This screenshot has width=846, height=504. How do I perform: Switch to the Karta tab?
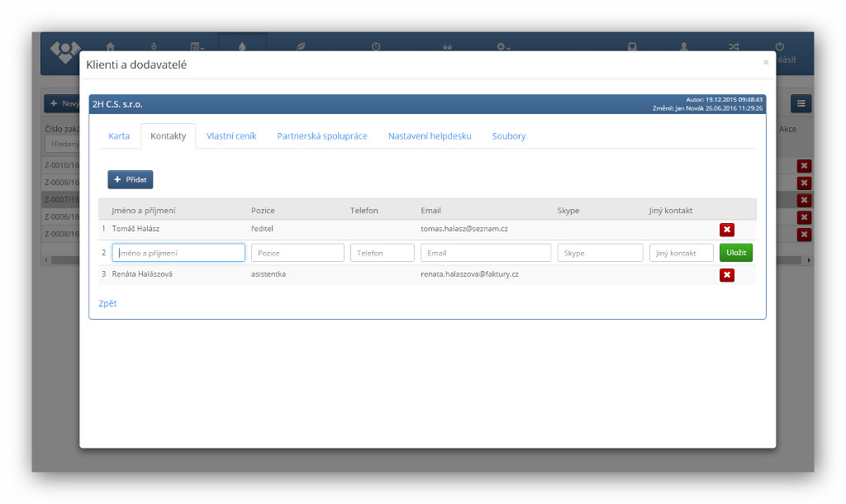click(x=119, y=136)
